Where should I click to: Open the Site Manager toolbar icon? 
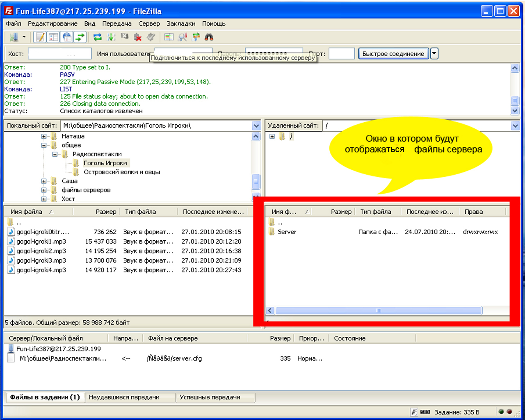14,37
